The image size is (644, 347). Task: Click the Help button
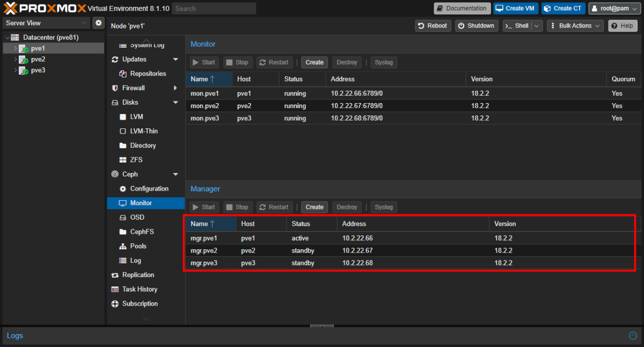click(x=623, y=26)
